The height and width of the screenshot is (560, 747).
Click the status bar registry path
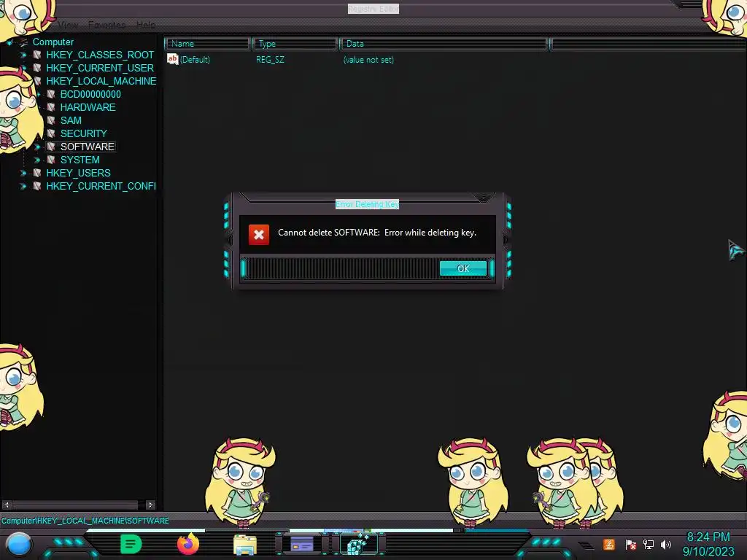[85, 521]
